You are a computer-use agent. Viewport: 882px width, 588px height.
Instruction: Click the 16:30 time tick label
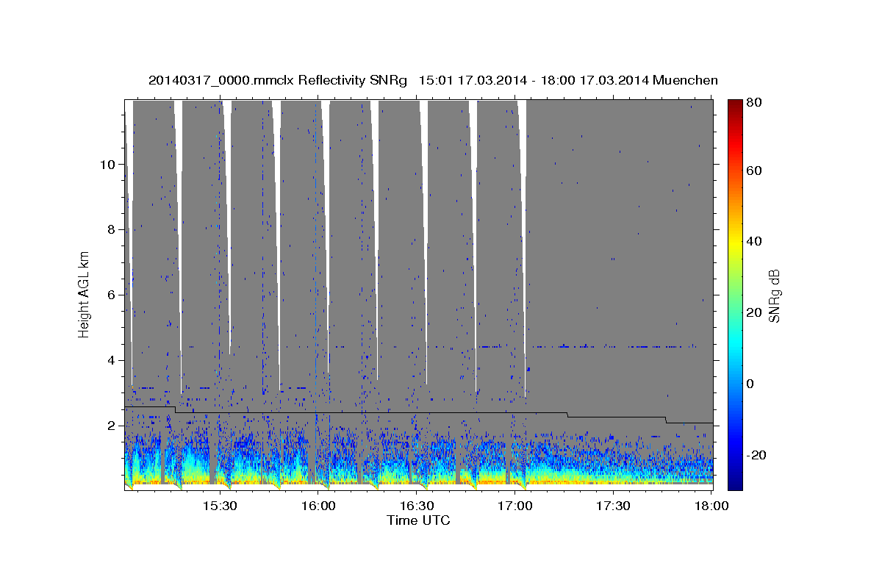click(416, 506)
